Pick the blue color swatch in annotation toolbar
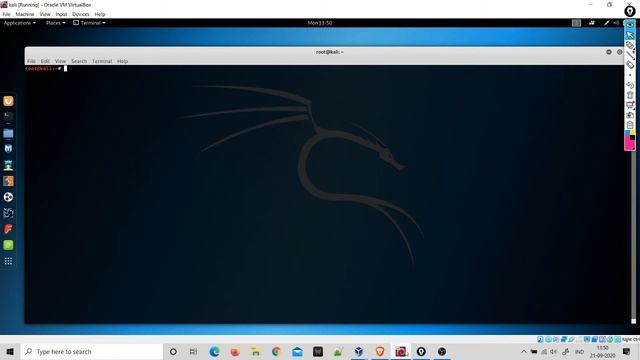The height and width of the screenshot is (360, 640). click(627, 133)
